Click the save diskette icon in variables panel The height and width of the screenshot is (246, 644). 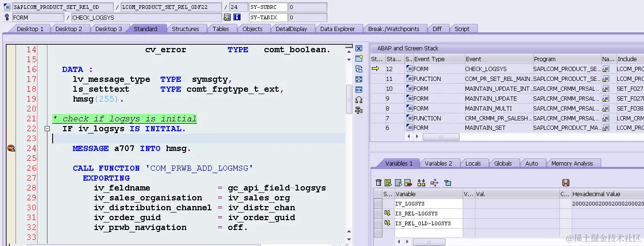(x=566, y=183)
